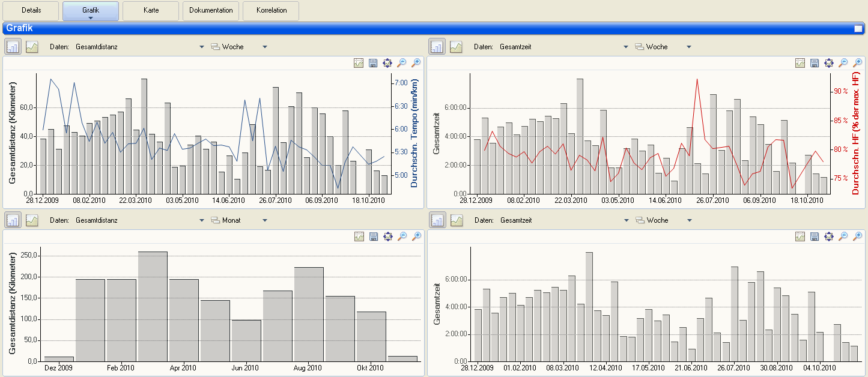
Task: Zoom in on bars-only Gesamtzeit chart
Action: click(858, 237)
